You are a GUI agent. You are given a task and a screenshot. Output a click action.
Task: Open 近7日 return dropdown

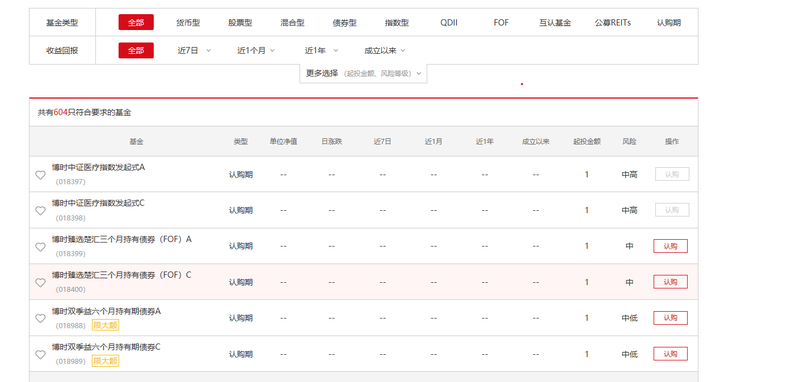tap(194, 50)
